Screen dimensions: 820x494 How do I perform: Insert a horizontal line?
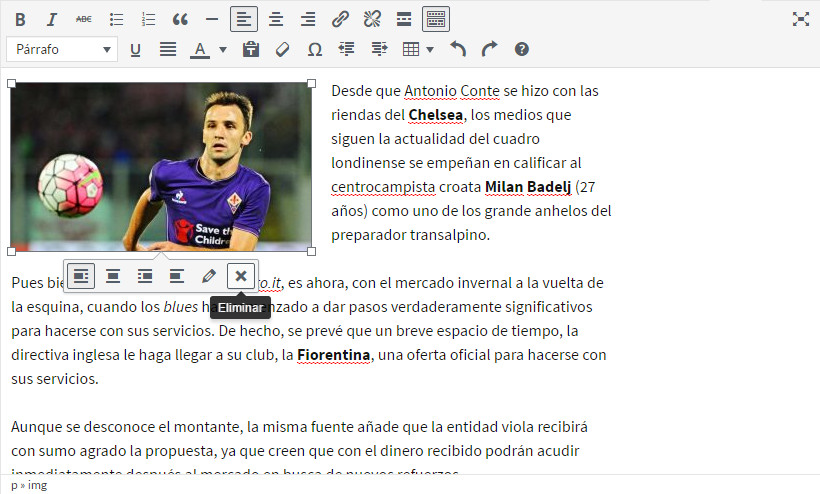(x=212, y=20)
